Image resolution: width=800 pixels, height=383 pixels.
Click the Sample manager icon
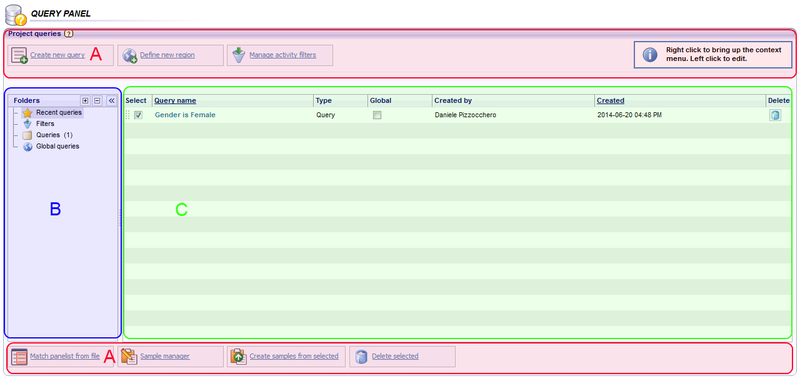(x=130, y=356)
